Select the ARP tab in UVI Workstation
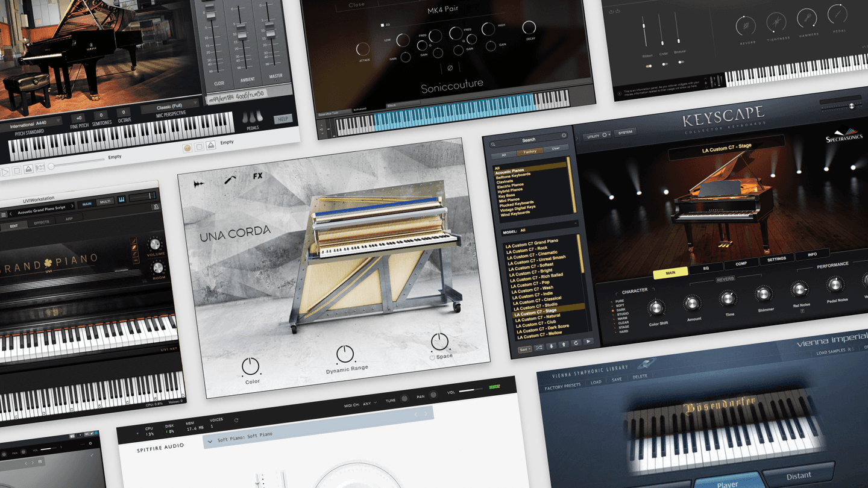The width and height of the screenshot is (868, 488). tap(69, 219)
